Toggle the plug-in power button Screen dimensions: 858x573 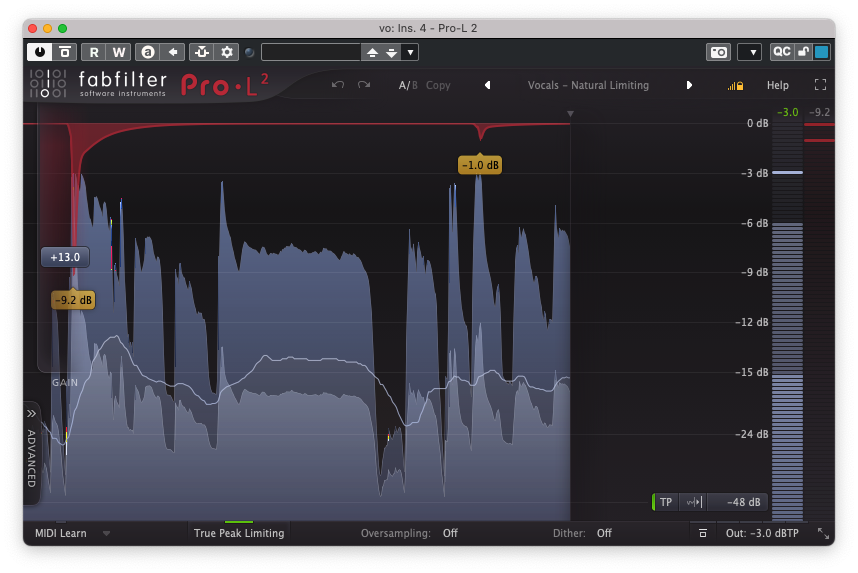[40, 52]
